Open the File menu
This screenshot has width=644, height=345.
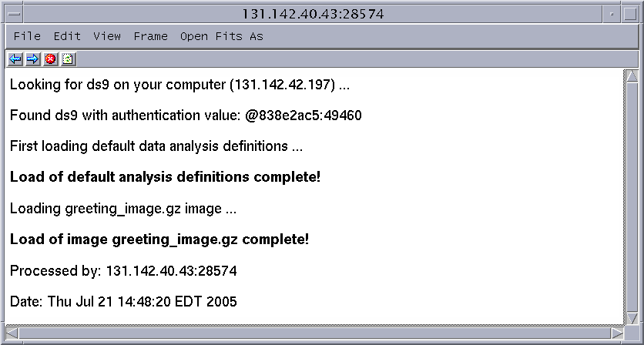[x=27, y=36]
